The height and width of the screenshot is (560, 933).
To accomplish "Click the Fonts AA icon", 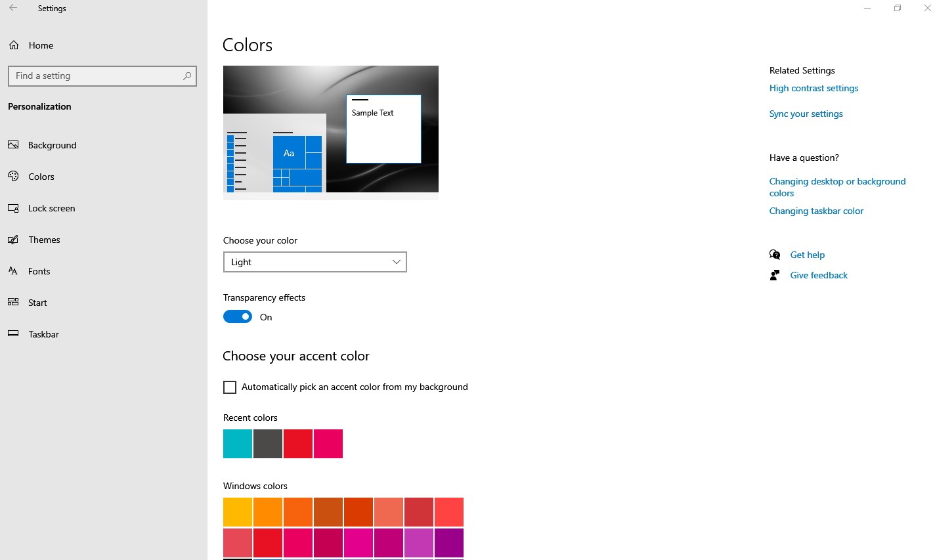I will 13,270.
